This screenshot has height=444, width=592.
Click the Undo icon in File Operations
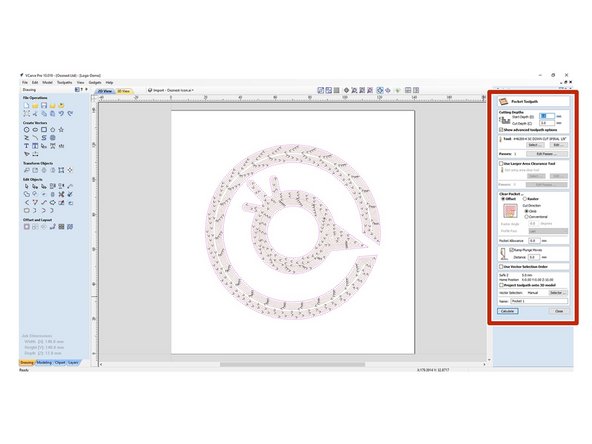[x=61, y=113]
